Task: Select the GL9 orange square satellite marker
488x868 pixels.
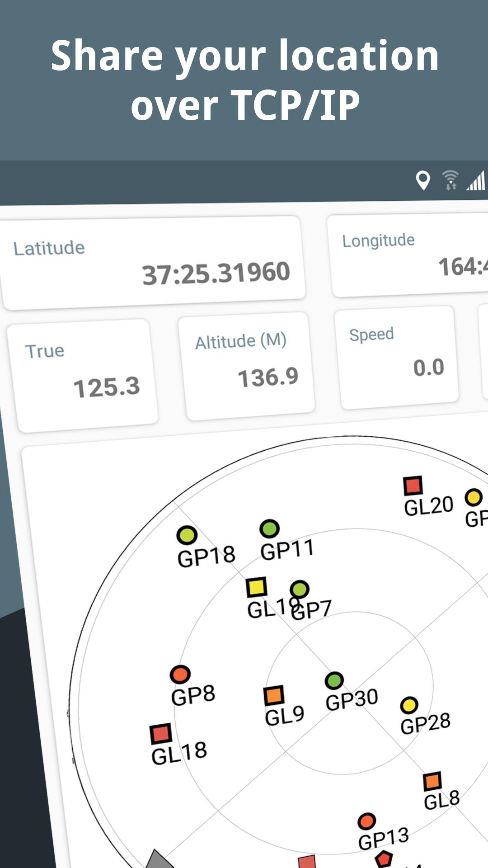Action: pos(274,695)
